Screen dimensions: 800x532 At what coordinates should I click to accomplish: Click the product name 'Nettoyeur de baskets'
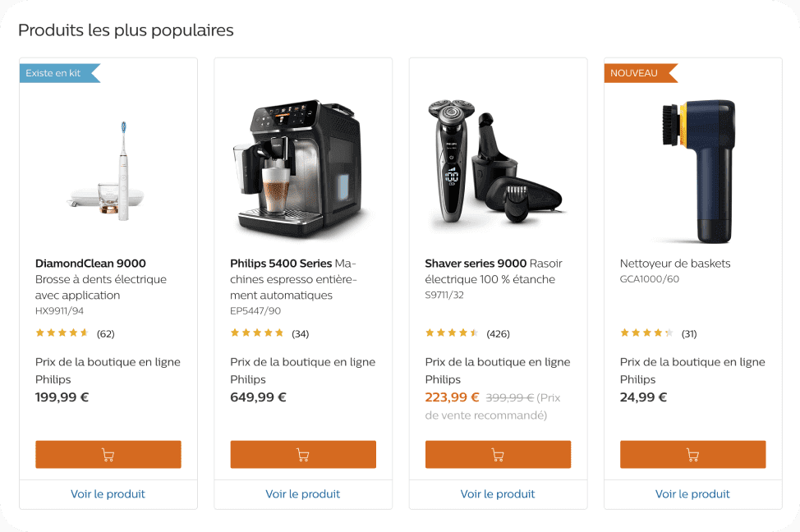coord(675,263)
